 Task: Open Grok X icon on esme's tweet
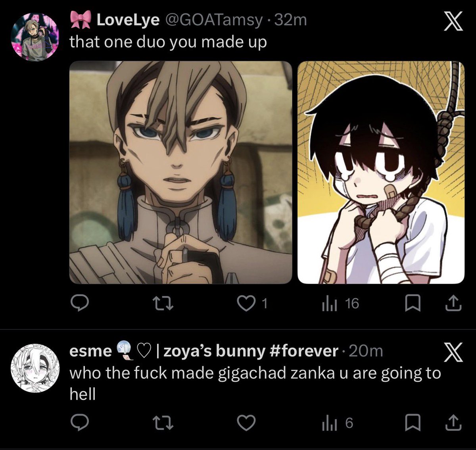453,352
